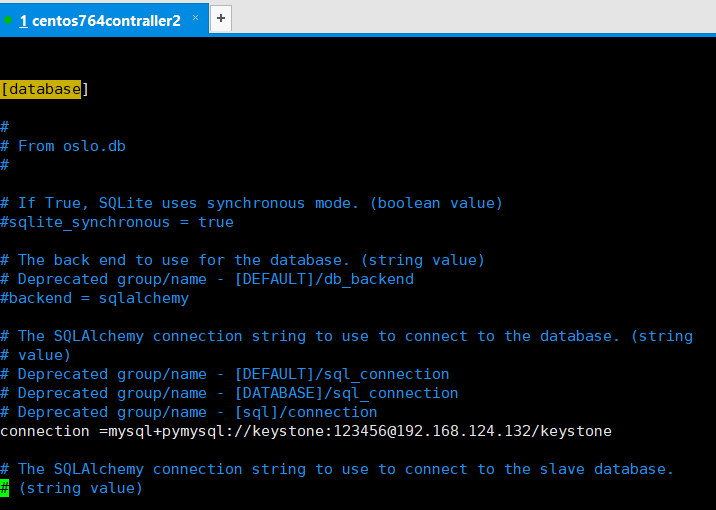716x510 pixels.
Task: Click the '#backend = sqlalchemy' line
Action: click(95, 298)
